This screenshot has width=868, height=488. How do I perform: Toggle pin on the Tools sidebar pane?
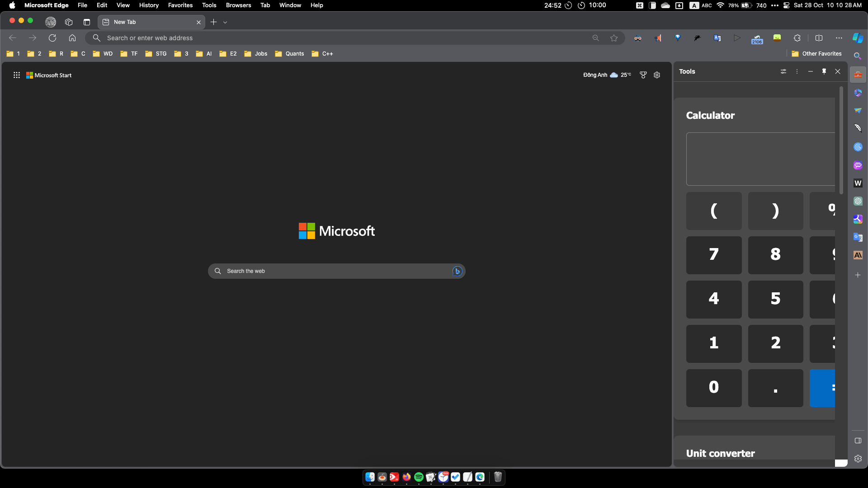(x=824, y=71)
